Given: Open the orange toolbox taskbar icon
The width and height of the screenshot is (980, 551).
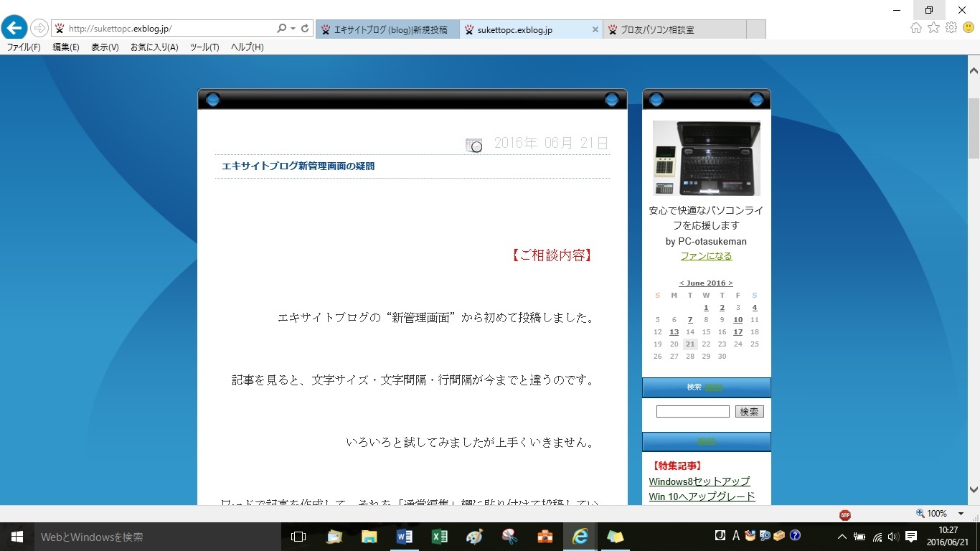Looking at the screenshot, I should click(x=545, y=537).
